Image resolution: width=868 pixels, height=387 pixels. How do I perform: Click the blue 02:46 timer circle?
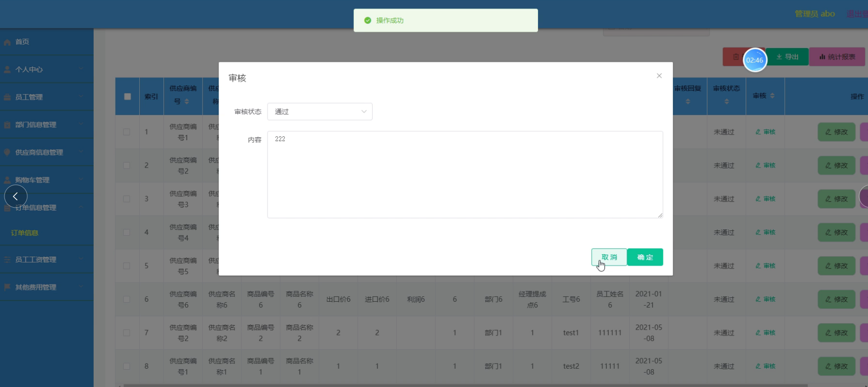click(755, 60)
